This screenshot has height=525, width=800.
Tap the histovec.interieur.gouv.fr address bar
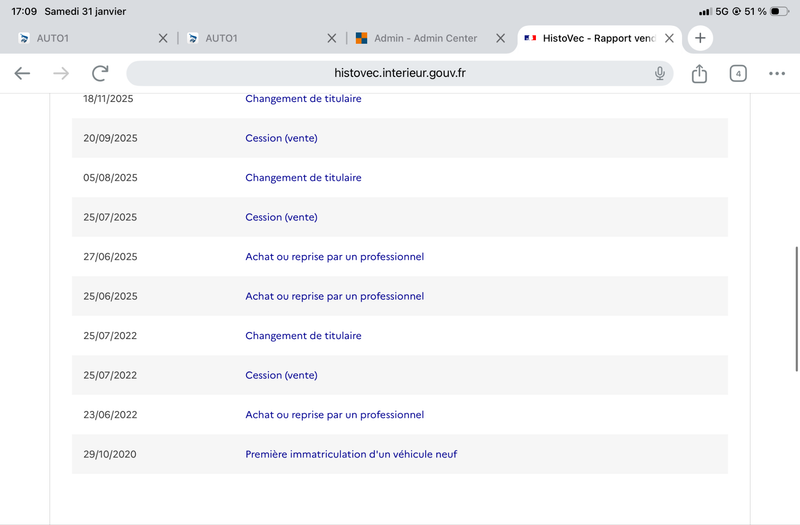pos(400,73)
